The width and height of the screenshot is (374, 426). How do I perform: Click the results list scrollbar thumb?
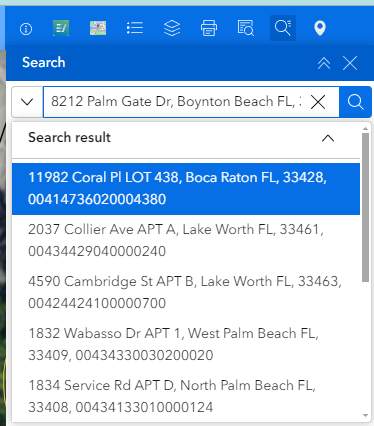366,207
